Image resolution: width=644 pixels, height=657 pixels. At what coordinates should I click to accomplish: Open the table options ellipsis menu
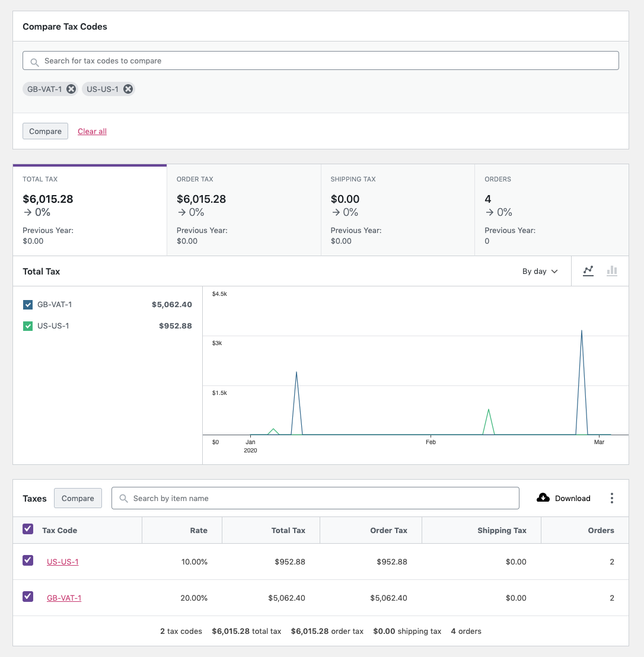click(612, 497)
